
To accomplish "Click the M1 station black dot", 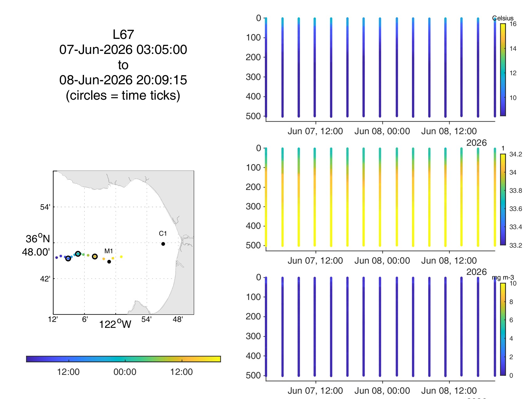I will point(109,262).
